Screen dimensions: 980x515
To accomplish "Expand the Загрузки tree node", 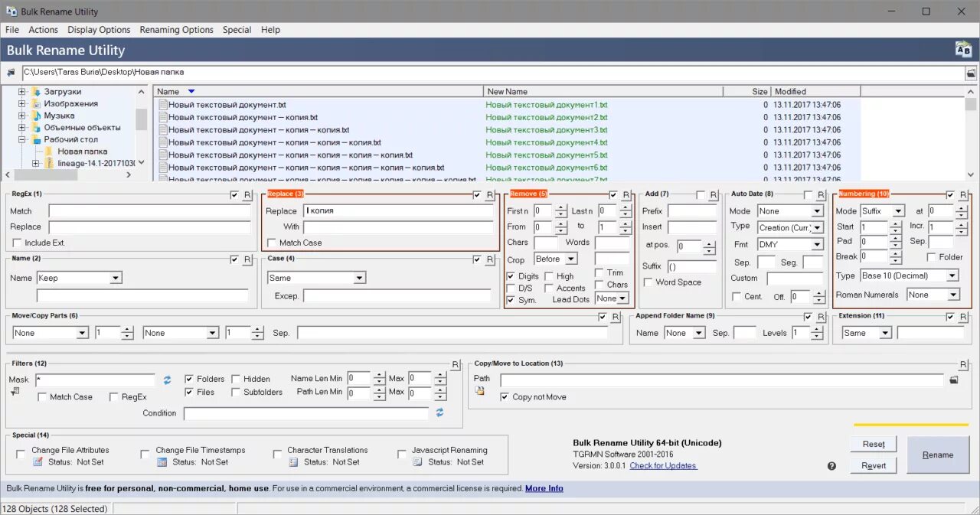I will 22,92.
